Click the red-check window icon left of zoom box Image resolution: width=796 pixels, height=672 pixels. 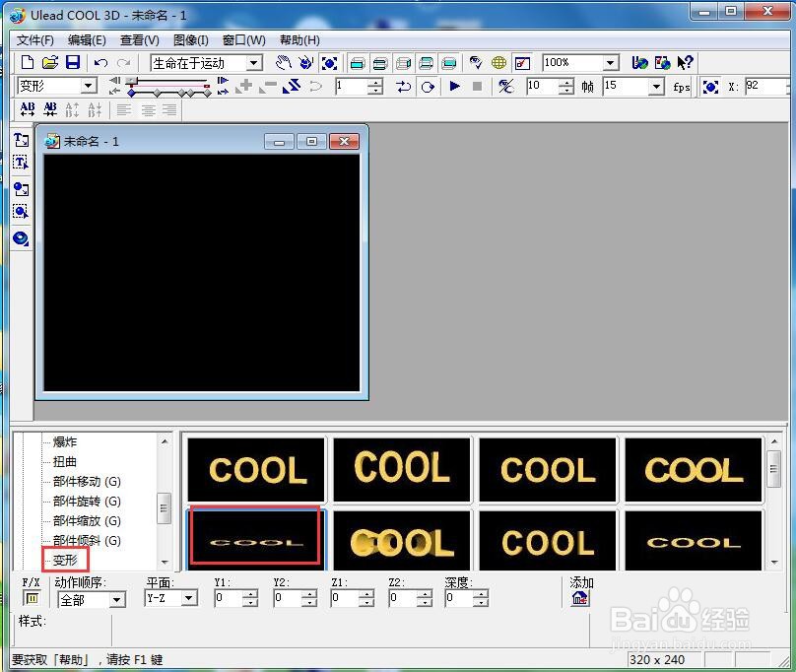pyautogui.click(x=522, y=63)
